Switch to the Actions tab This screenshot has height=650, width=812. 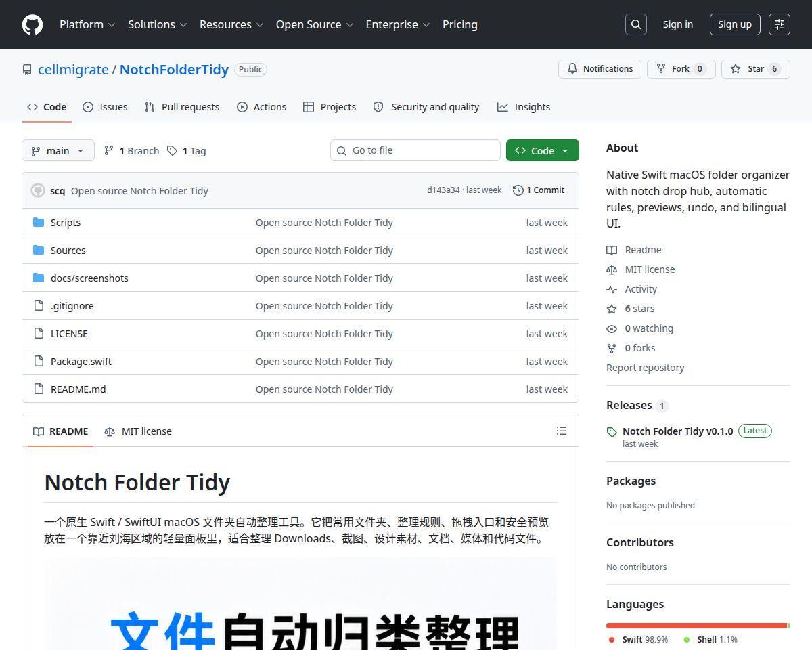coord(262,107)
